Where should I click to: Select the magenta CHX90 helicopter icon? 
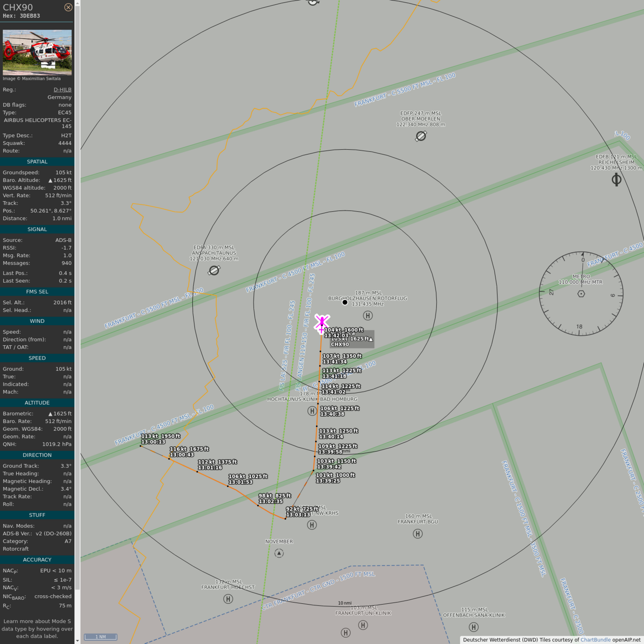(x=322, y=323)
